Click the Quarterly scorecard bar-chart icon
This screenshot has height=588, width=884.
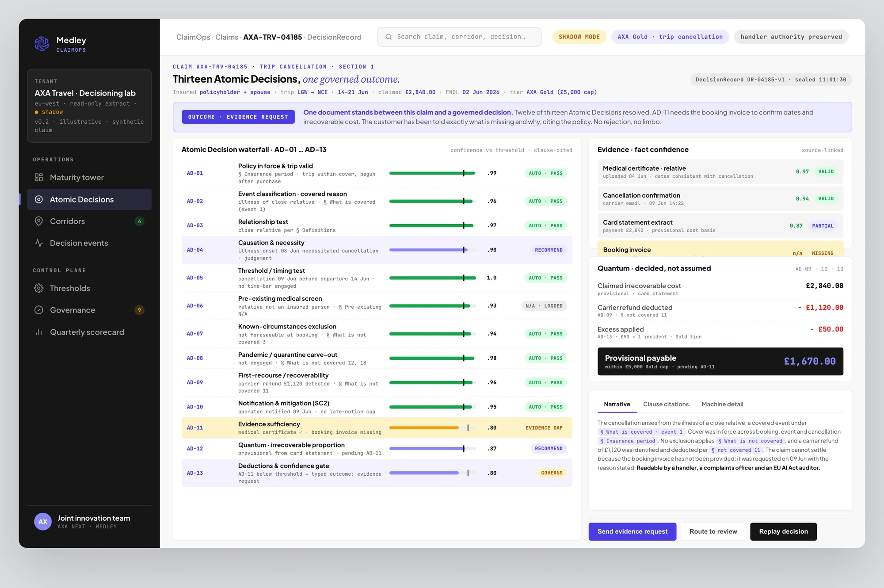tap(39, 332)
